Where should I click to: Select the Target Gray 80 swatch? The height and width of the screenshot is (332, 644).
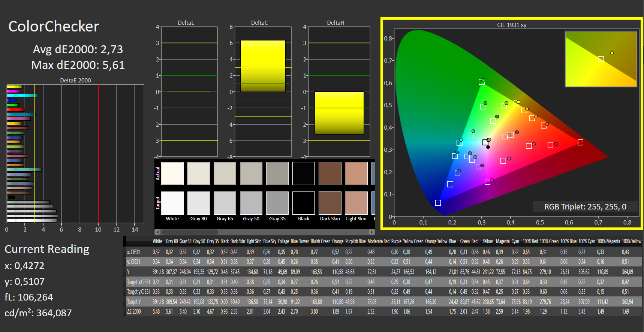(x=199, y=203)
